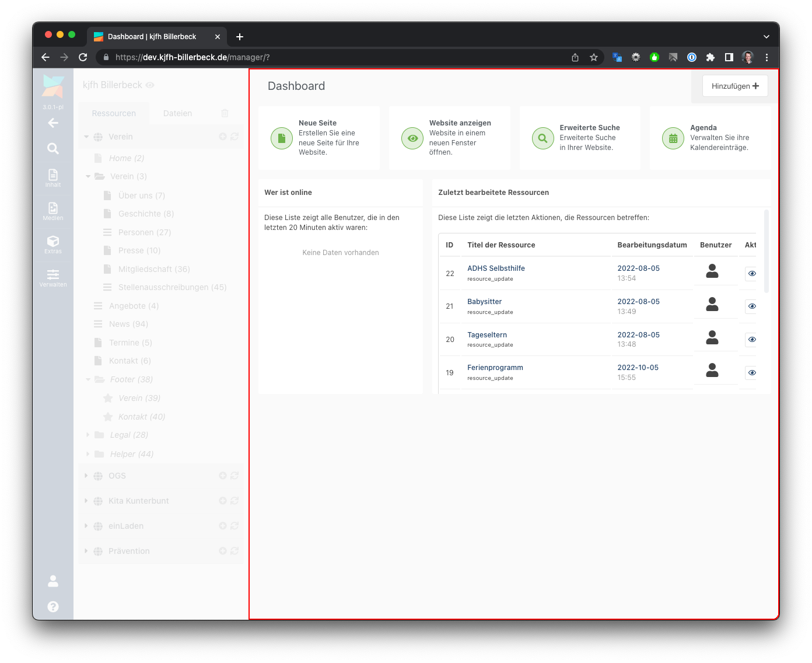
Task: Open the Ferienprogramm resource link
Action: (495, 368)
